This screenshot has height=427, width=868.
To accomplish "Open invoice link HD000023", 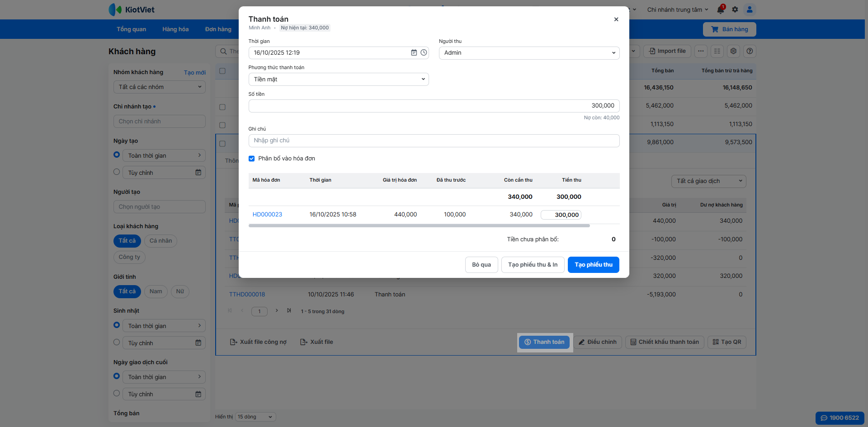I will tap(267, 215).
